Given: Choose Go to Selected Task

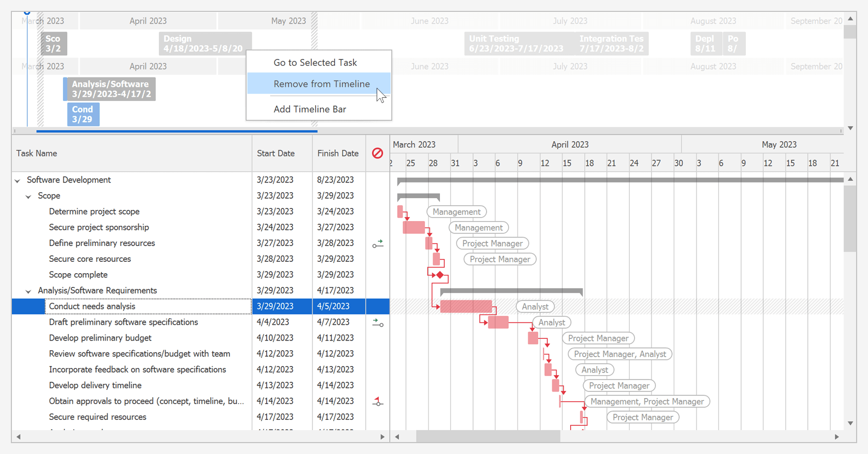Looking at the screenshot, I should click(315, 62).
